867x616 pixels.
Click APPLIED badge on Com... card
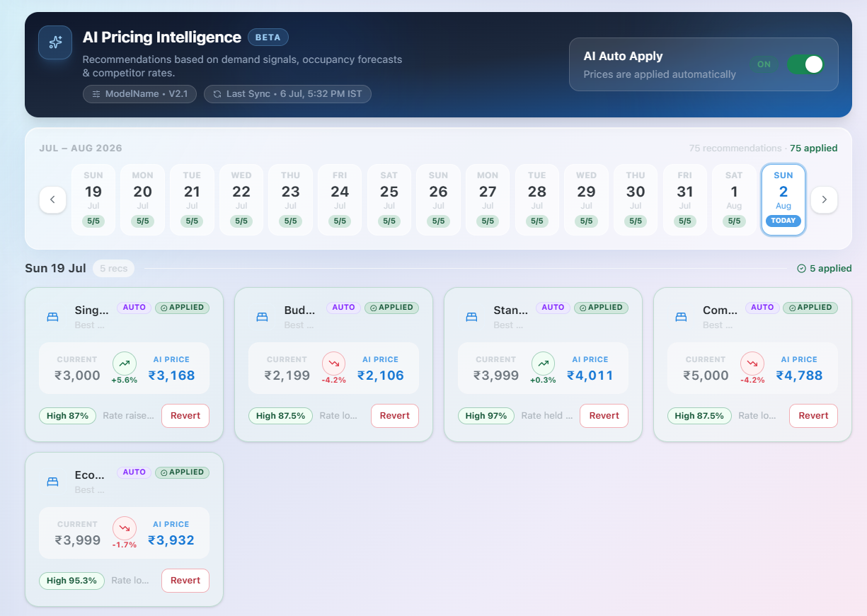[x=811, y=308]
